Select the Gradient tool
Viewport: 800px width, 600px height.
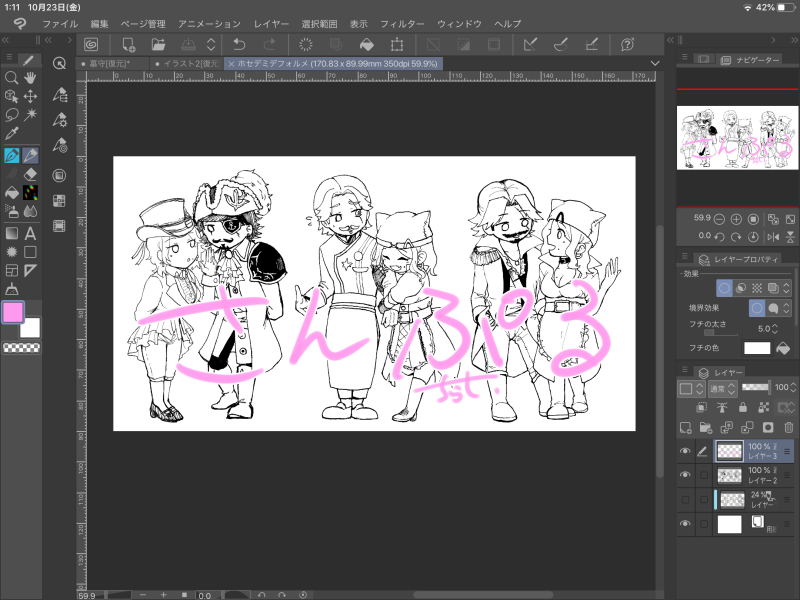[11, 233]
